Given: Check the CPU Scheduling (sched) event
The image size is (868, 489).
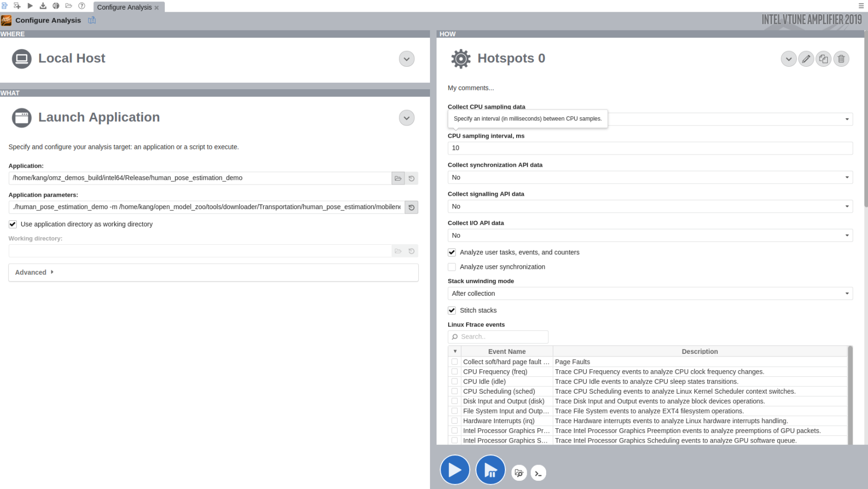Looking at the screenshot, I should [x=454, y=391].
